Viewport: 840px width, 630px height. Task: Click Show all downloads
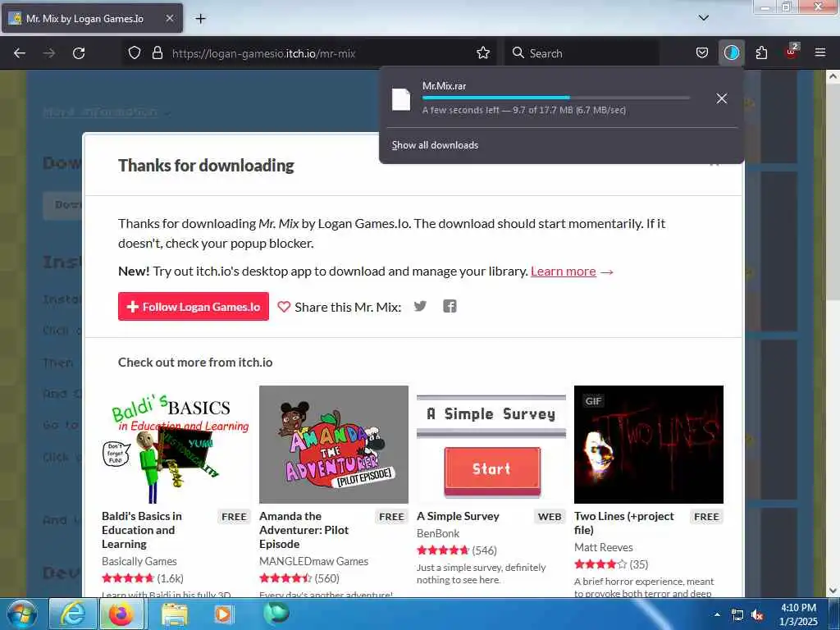point(435,145)
